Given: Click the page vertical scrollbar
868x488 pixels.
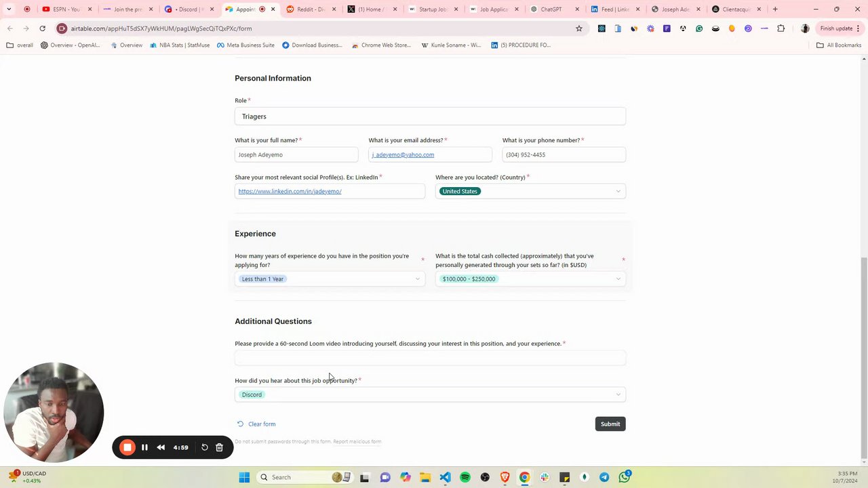Looking at the screenshot, I should click(x=863, y=357).
